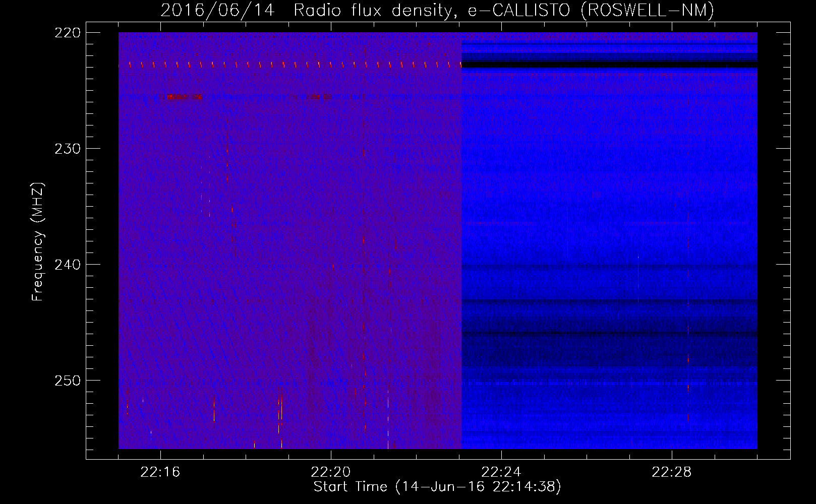Viewport: 816px width, 504px height.
Task: Select the 220 frequency tick label
Action: (x=68, y=33)
